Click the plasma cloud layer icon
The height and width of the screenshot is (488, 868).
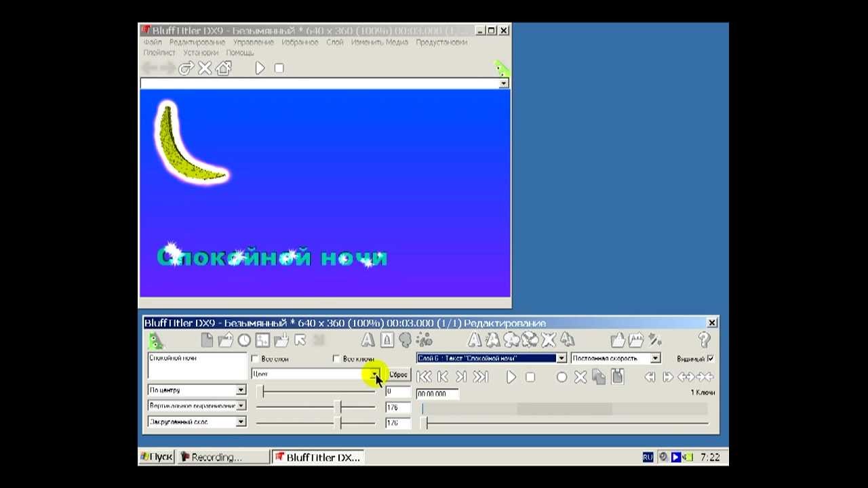click(406, 340)
